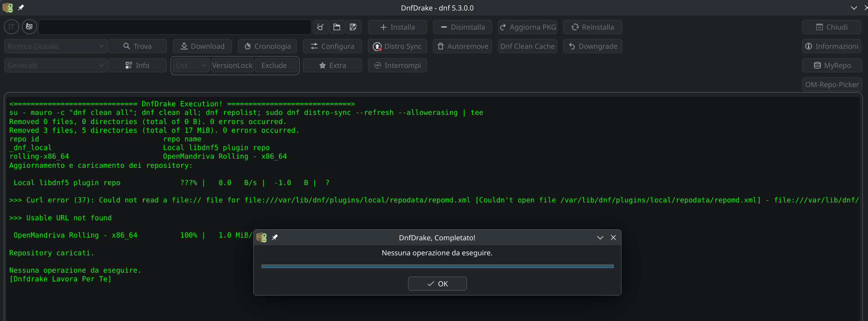Click the Extra star button

tap(332, 65)
